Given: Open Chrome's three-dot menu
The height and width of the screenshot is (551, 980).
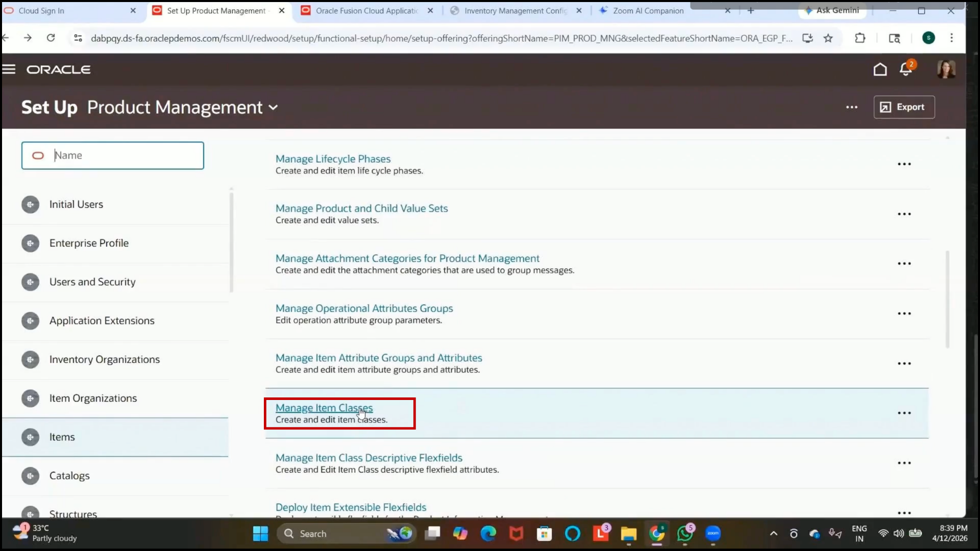Looking at the screenshot, I should point(951,38).
